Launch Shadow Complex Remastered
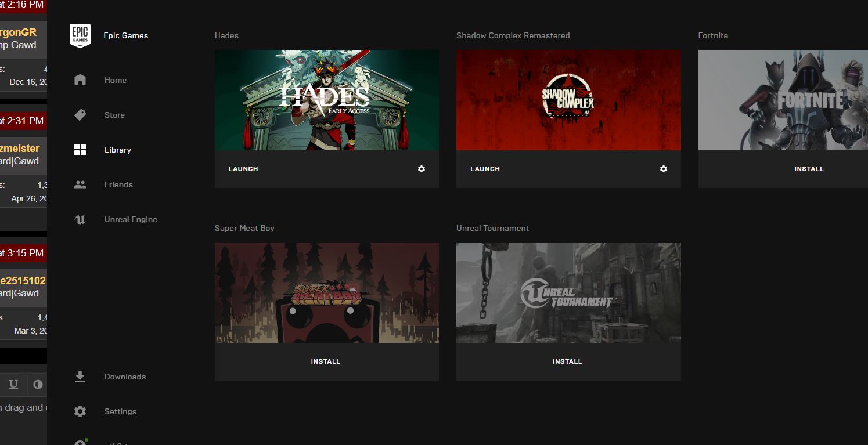 (x=485, y=169)
